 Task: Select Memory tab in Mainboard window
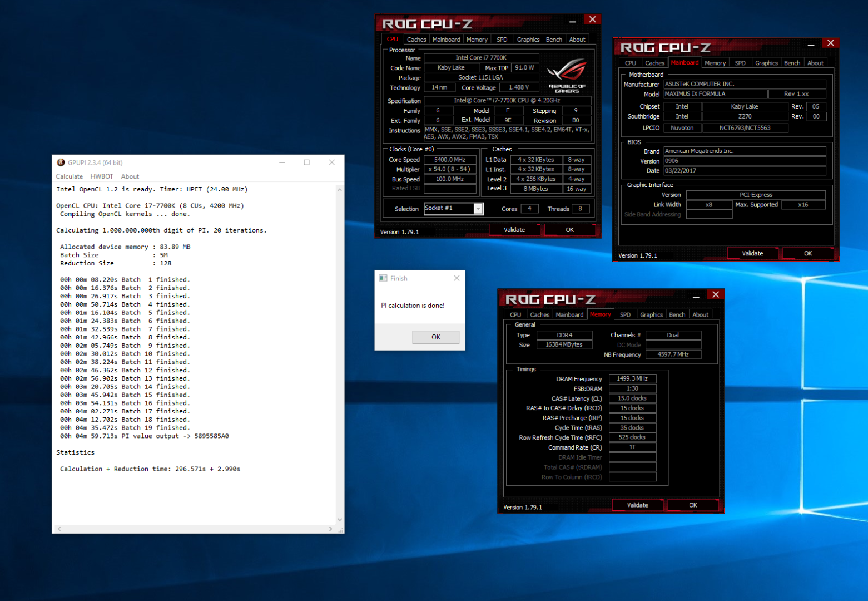715,63
